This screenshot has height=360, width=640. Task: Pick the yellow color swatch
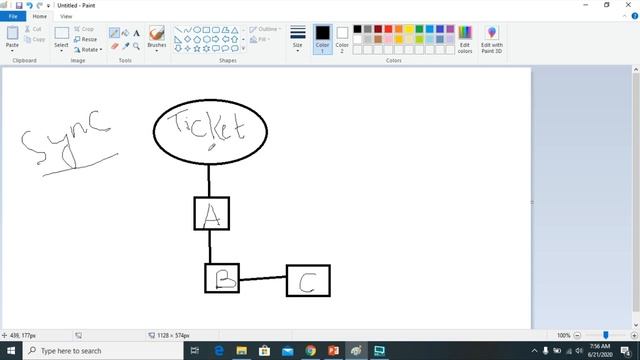click(x=409, y=29)
